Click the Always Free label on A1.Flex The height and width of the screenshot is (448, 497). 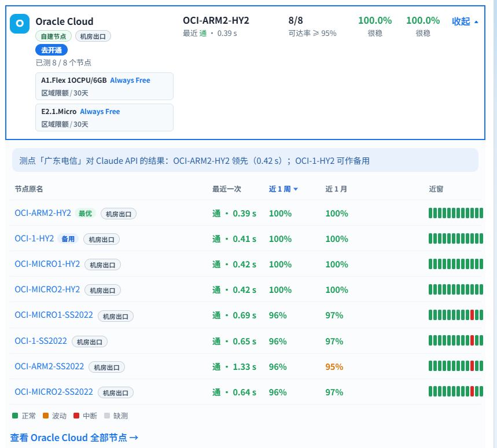[x=130, y=80]
